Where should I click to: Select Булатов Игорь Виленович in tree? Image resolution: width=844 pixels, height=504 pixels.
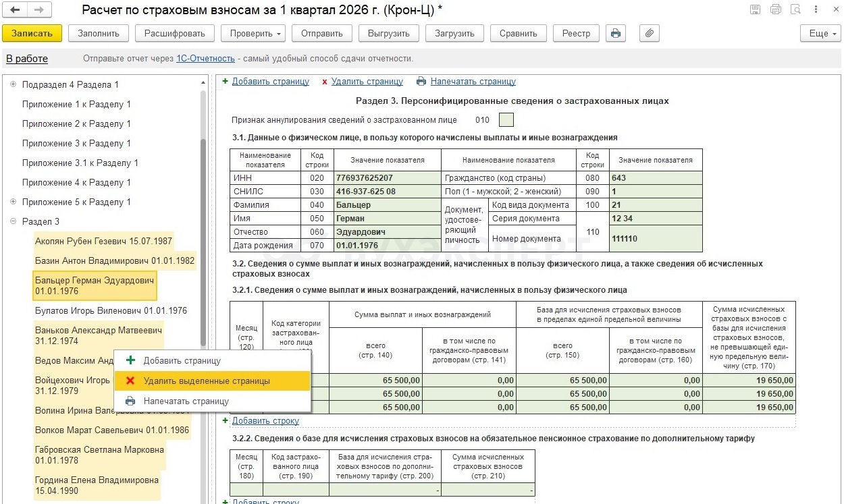(x=111, y=311)
